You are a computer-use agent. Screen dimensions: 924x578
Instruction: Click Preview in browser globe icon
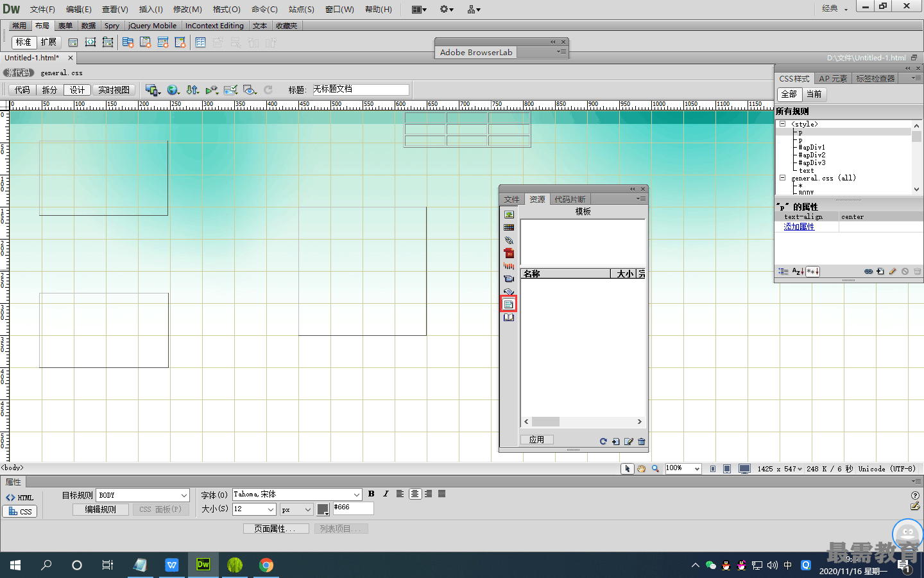173,90
